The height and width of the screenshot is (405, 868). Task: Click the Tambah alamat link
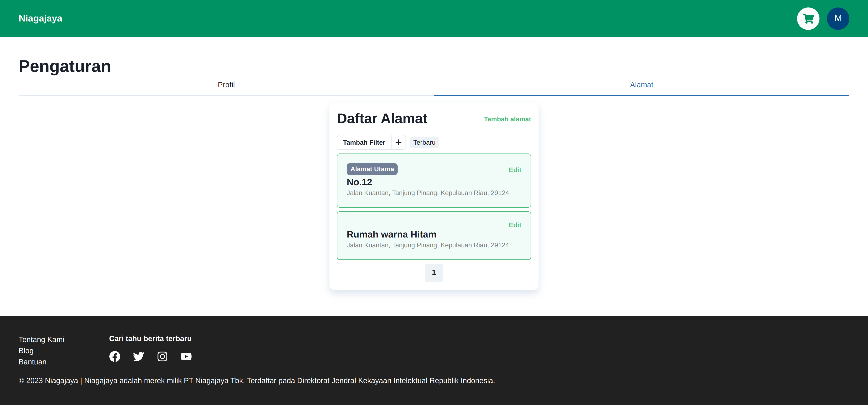[x=507, y=119]
